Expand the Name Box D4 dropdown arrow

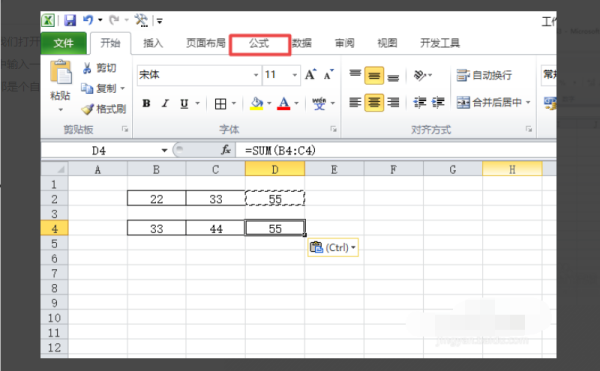click(164, 150)
